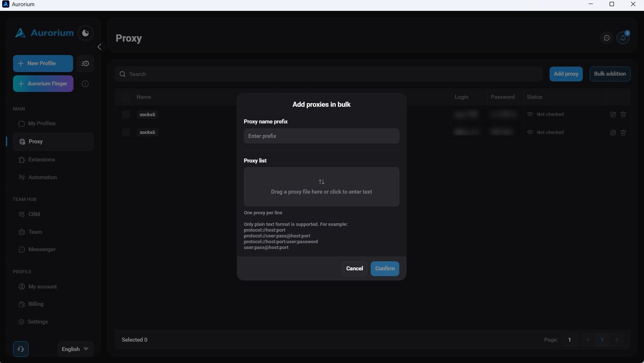Tick the checkbox for first socks5 proxy
The image size is (644, 363).
pyautogui.click(x=126, y=114)
